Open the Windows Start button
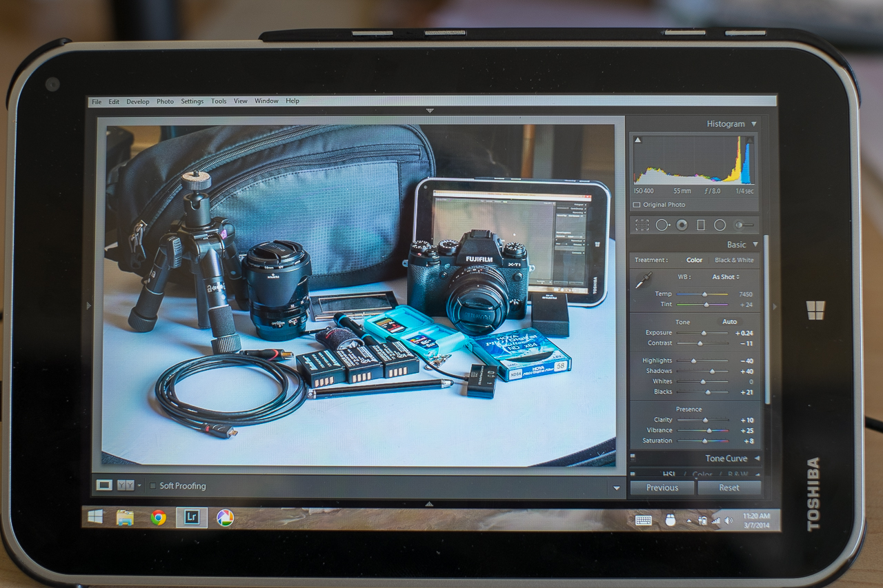883x588 pixels. (95, 517)
